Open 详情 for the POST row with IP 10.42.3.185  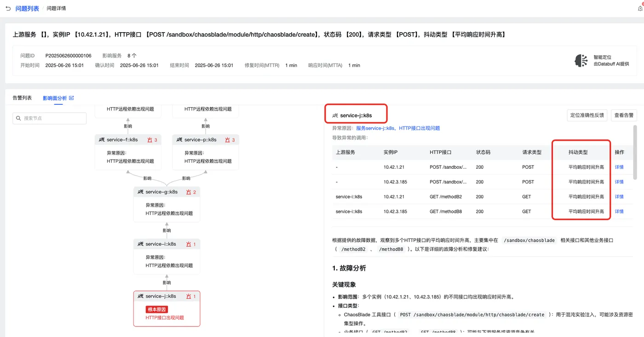click(619, 182)
